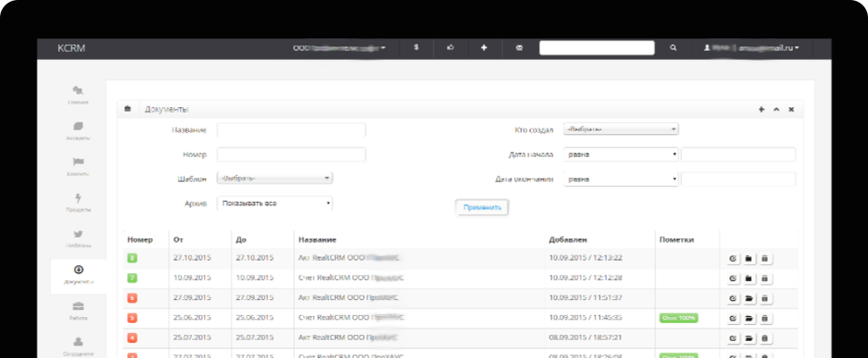This screenshot has height=358, width=868.
Task: Open the Шаблон dropdown
Action: click(274, 179)
